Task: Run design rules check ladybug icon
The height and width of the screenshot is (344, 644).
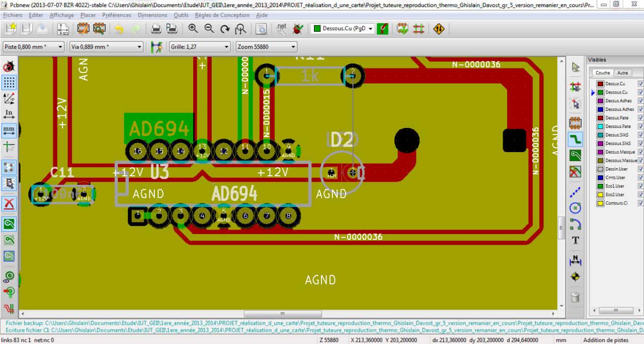Action: tap(297, 29)
